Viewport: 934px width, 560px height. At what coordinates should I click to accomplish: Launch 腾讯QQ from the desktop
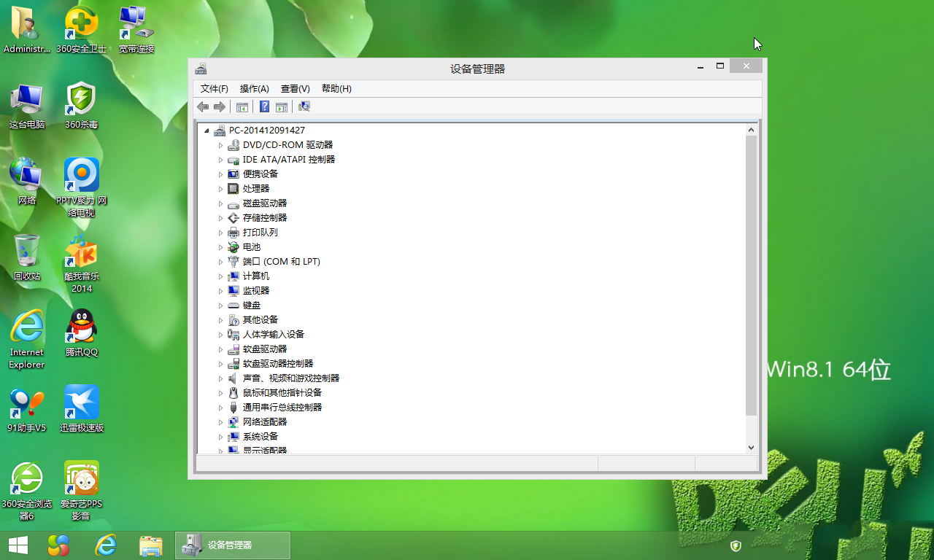pyautogui.click(x=80, y=332)
